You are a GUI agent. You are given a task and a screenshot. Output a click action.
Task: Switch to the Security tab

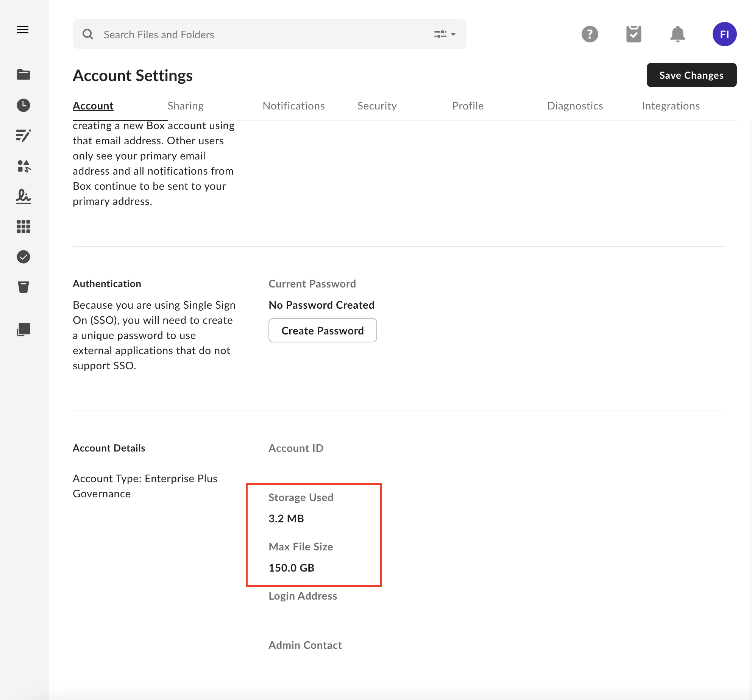point(377,106)
